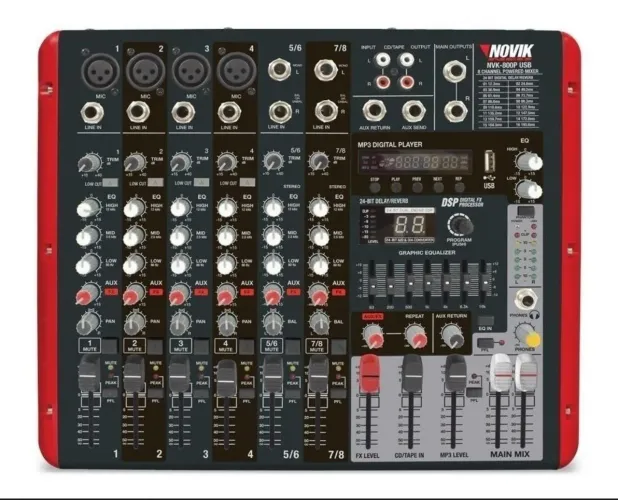
Task: Toggle the LOW CUT switch on channel 2
Action: click(x=156, y=183)
